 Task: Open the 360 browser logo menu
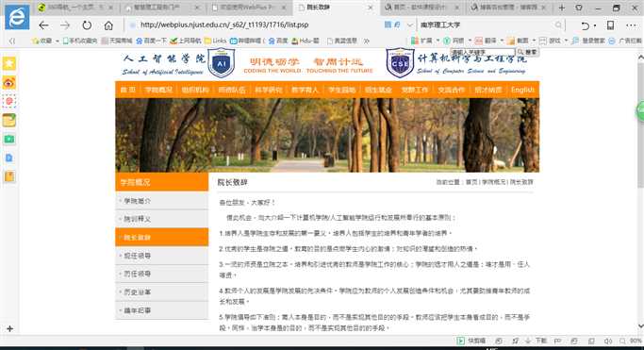pyautogui.click(x=17, y=17)
